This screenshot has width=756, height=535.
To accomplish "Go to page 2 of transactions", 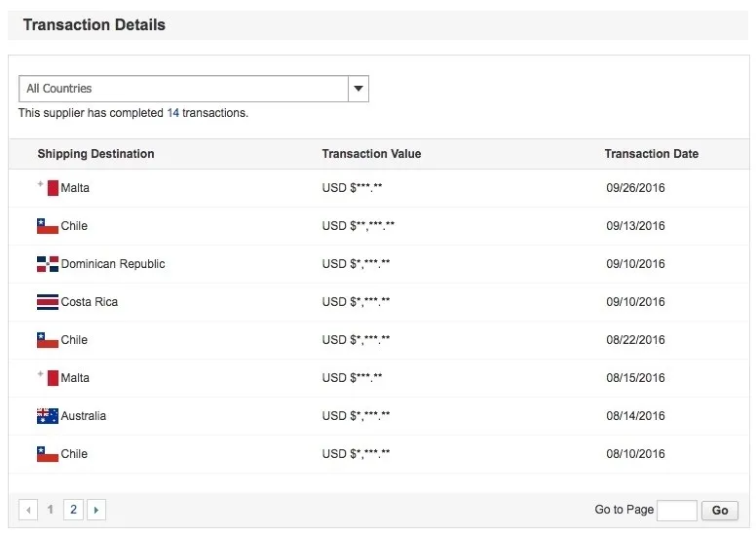I will pos(73,510).
